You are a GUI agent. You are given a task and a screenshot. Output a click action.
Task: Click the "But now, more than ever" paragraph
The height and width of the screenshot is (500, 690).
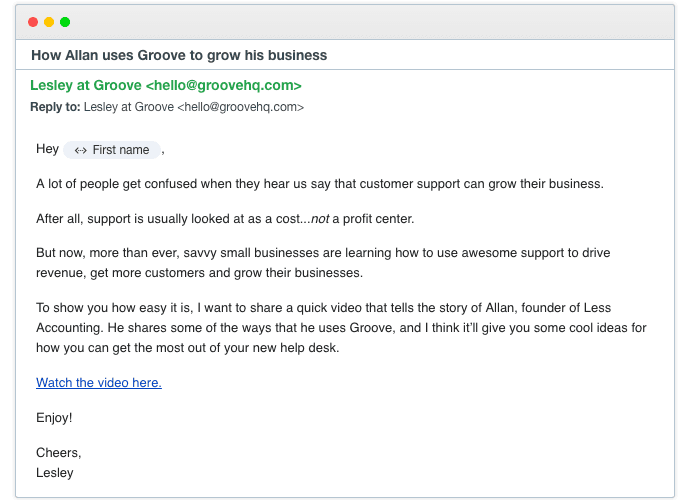click(x=322, y=262)
